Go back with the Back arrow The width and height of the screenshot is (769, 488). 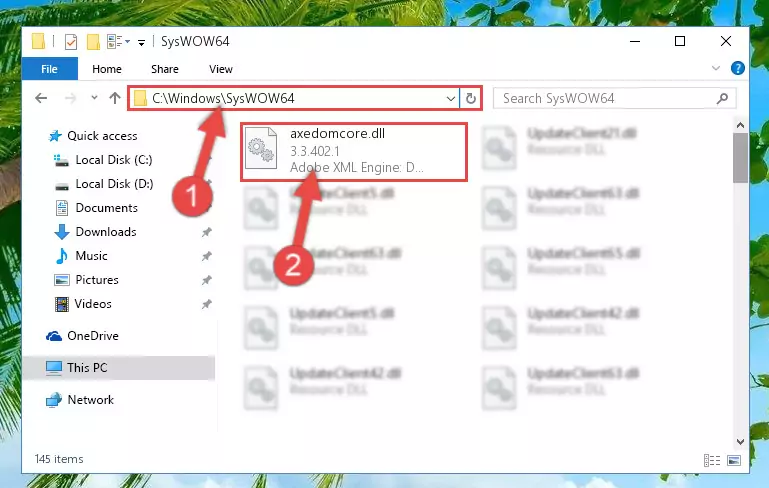pos(41,98)
